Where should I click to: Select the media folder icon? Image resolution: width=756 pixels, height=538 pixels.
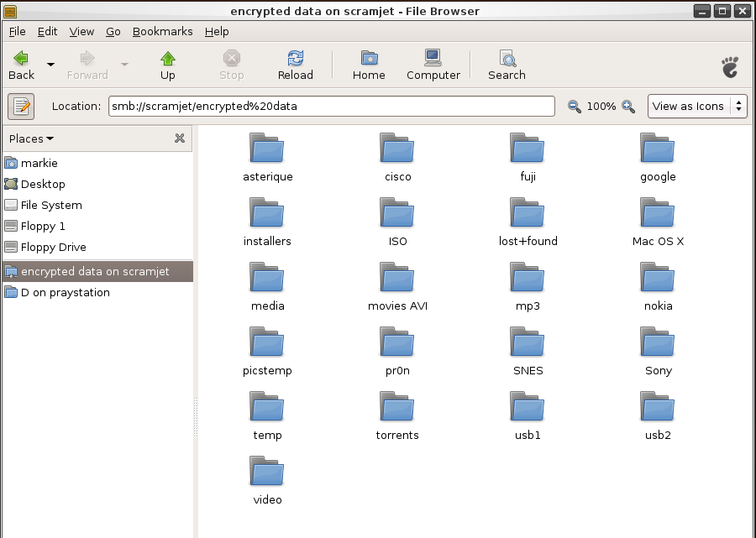pyautogui.click(x=267, y=277)
